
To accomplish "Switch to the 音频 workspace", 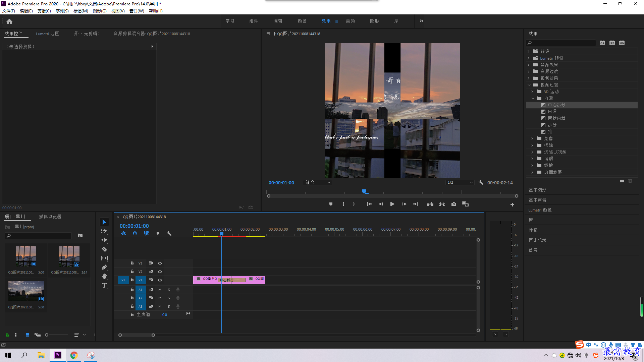I will pos(351,21).
